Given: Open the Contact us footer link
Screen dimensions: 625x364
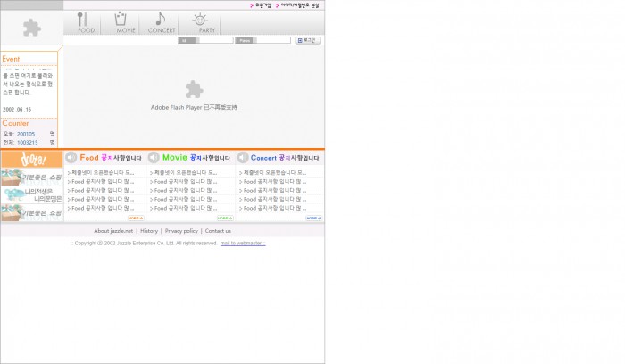Looking at the screenshot, I should (218, 231).
